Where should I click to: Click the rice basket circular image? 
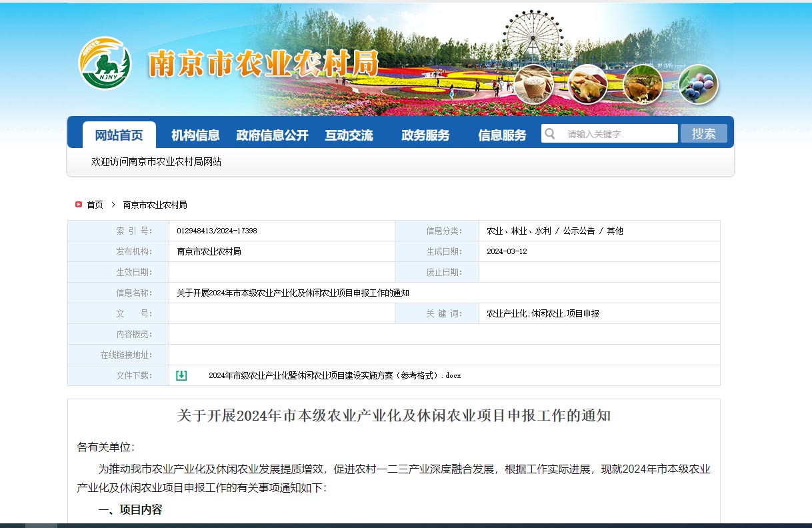click(533, 84)
